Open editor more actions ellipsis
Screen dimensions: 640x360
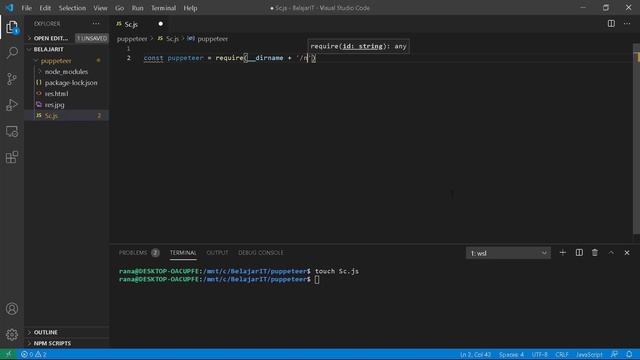coord(627,24)
